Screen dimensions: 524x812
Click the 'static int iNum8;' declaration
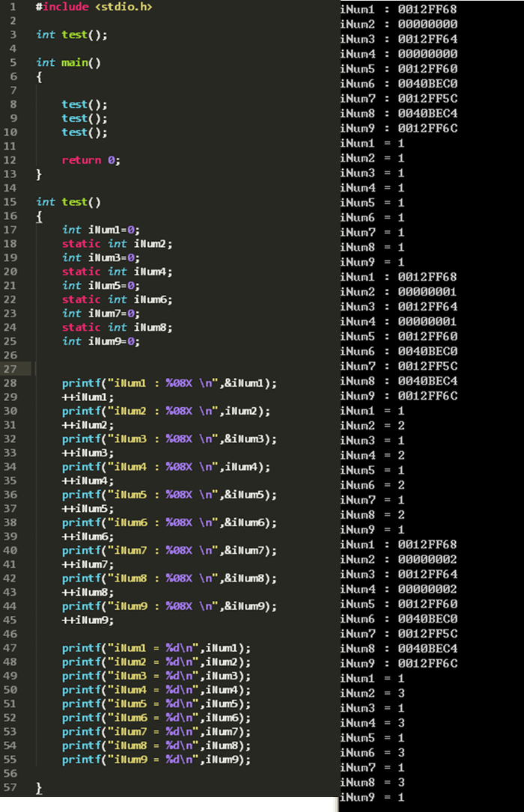pos(117,328)
